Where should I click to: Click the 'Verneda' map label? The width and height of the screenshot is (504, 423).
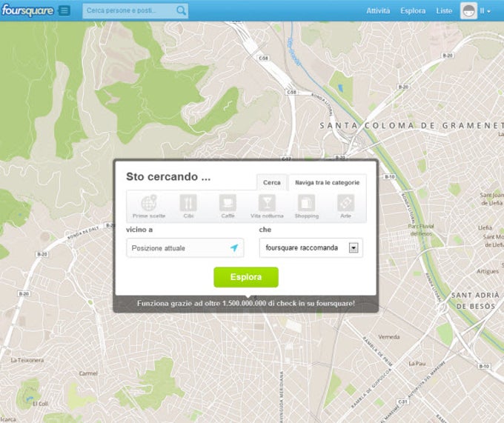click(389, 337)
